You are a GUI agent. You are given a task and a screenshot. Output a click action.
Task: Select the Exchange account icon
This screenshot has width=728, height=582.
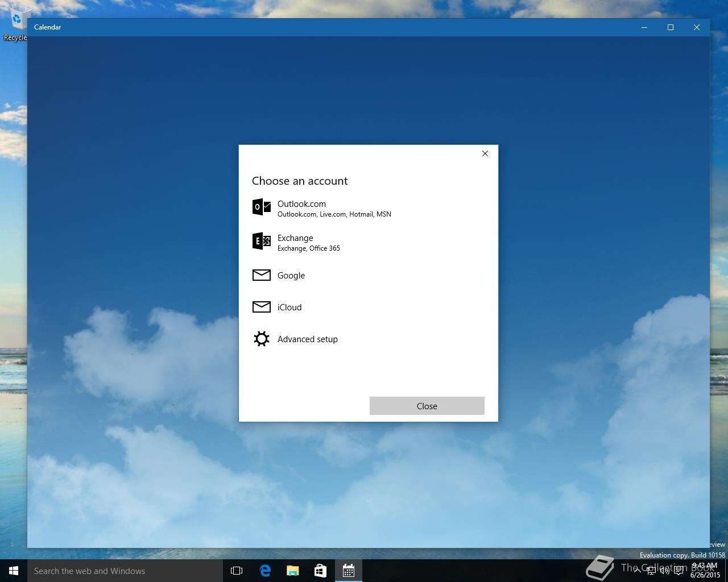pyautogui.click(x=262, y=241)
